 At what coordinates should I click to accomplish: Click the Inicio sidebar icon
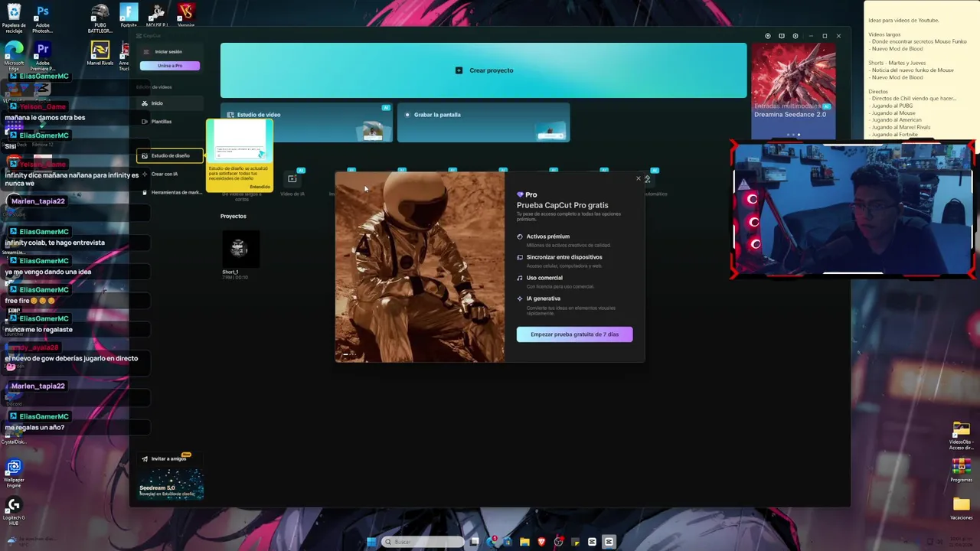(x=144, y=103)
